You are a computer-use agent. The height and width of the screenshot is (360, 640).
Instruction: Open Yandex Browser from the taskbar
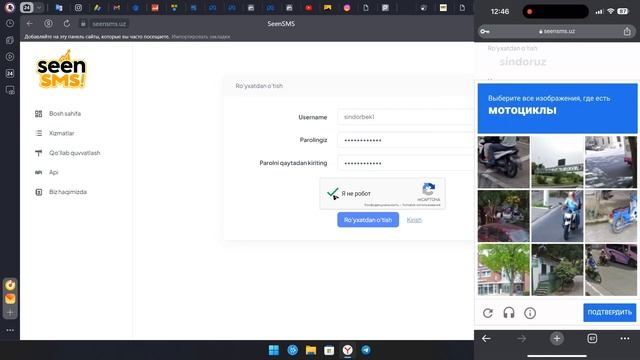coord(347,350)
